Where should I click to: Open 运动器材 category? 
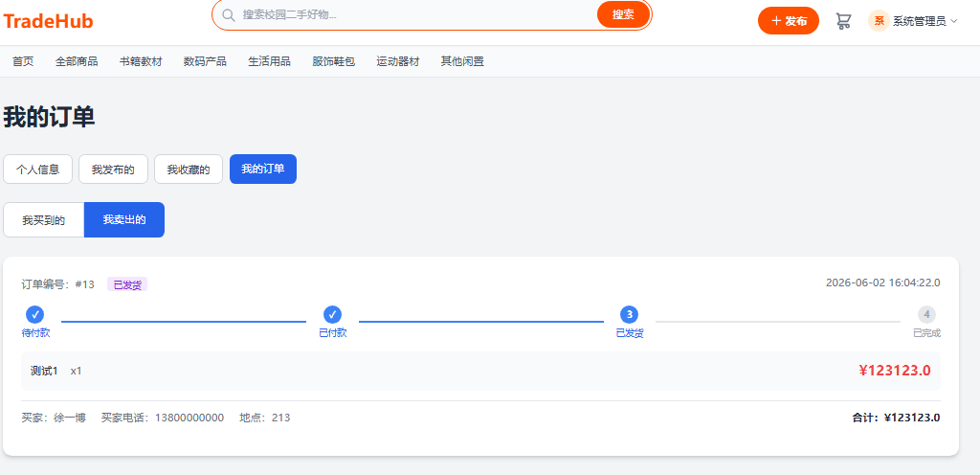click(x=397, y=61)
